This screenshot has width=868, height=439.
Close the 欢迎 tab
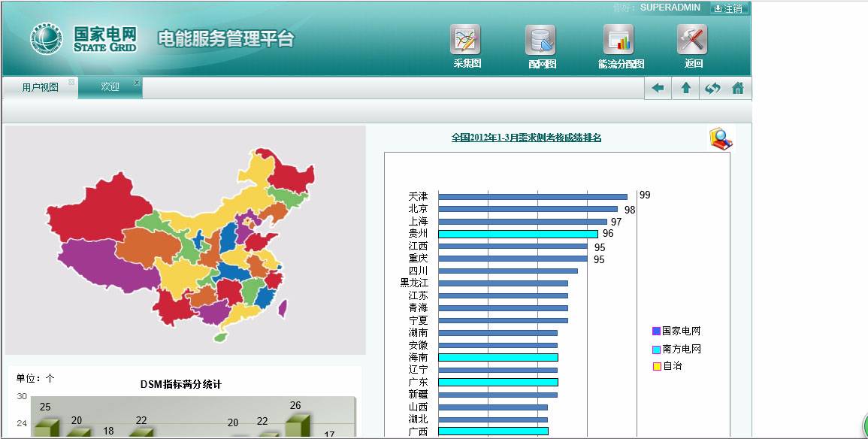137,83
